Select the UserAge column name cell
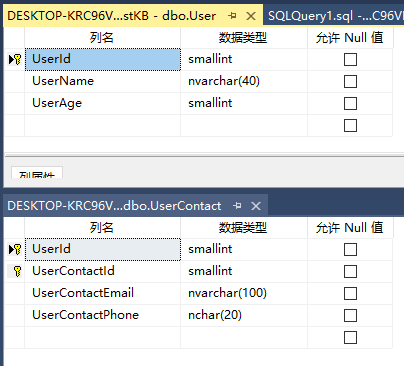Screen dimensions: 404x366 pos(103,103)
